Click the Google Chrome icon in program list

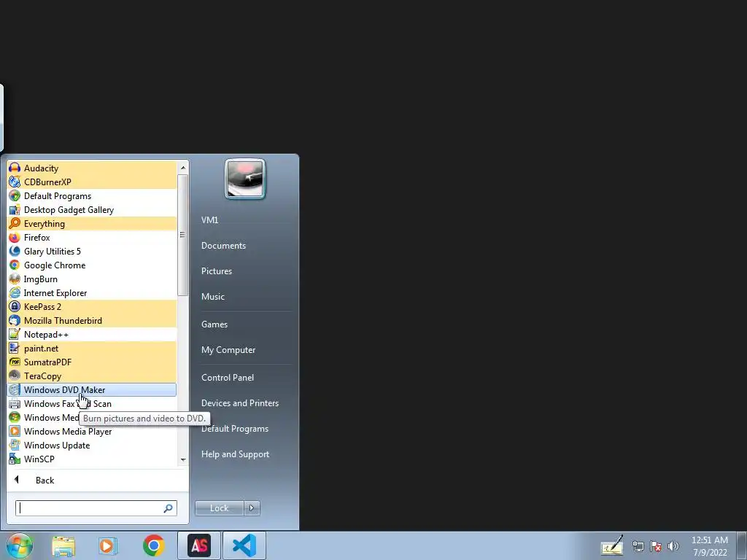click(x=15, y=265)
